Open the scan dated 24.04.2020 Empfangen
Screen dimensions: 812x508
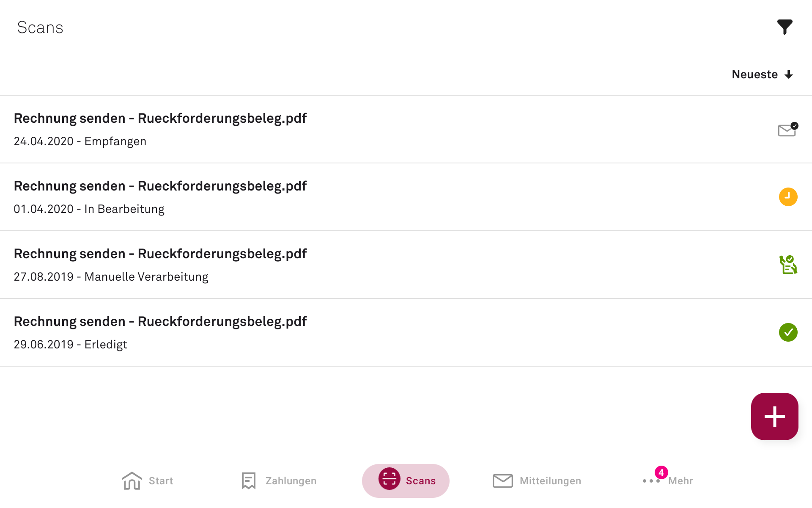[x=406, y=129]
